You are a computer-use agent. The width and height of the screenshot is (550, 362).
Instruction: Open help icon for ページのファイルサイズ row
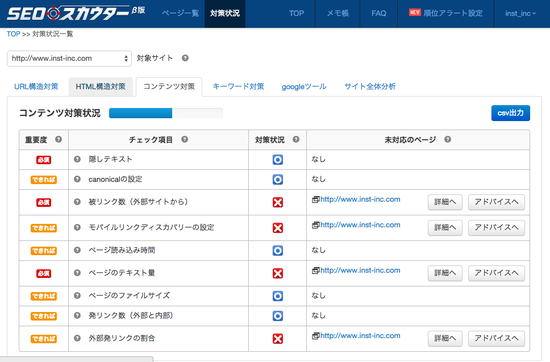tap(77, 295)
